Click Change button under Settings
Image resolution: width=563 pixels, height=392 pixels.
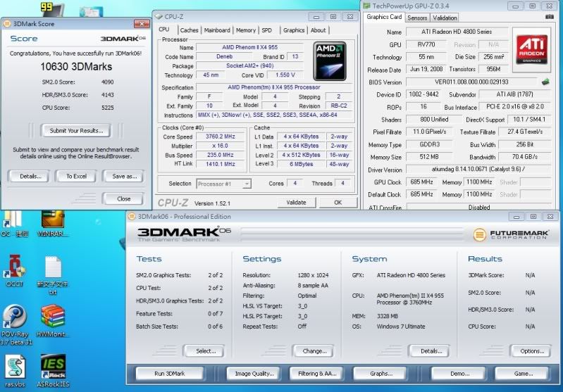pos(314,350)
